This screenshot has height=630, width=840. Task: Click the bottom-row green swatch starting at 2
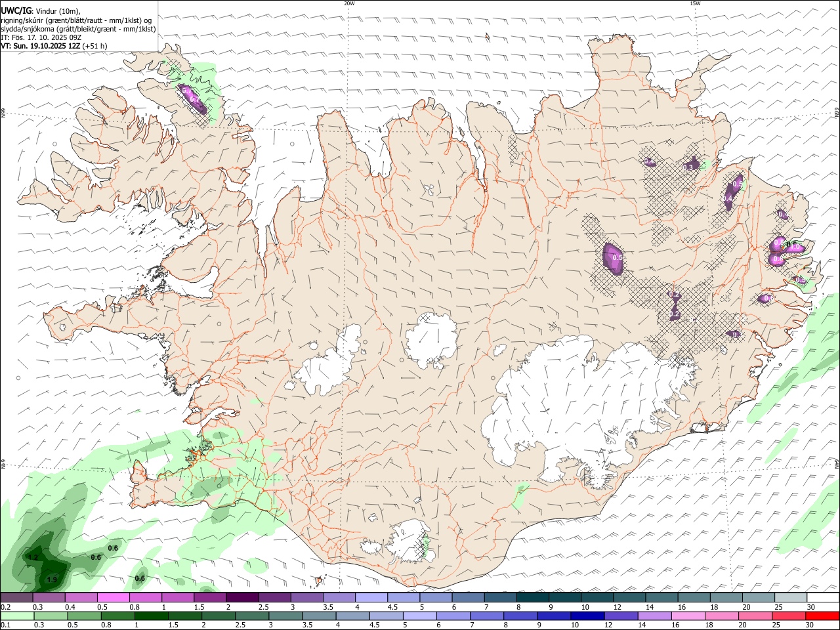coord(219,616)
